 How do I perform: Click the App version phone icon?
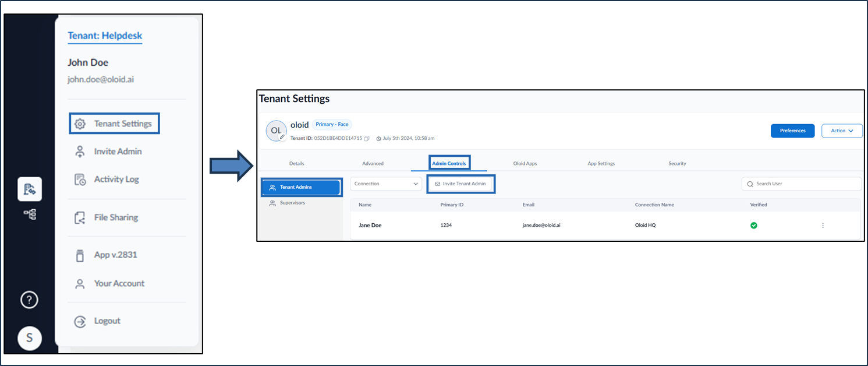click(80, 255)
